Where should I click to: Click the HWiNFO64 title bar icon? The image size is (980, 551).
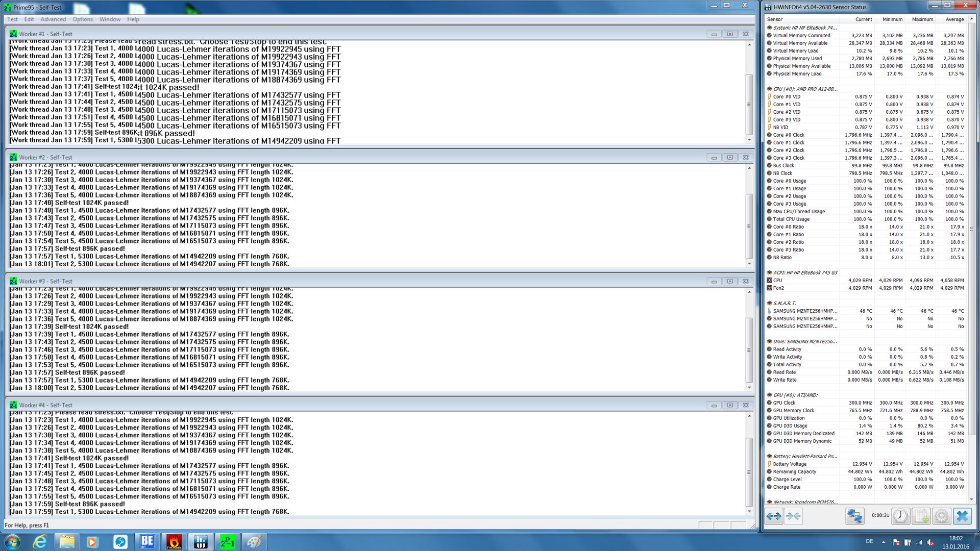tap(768, 7)
